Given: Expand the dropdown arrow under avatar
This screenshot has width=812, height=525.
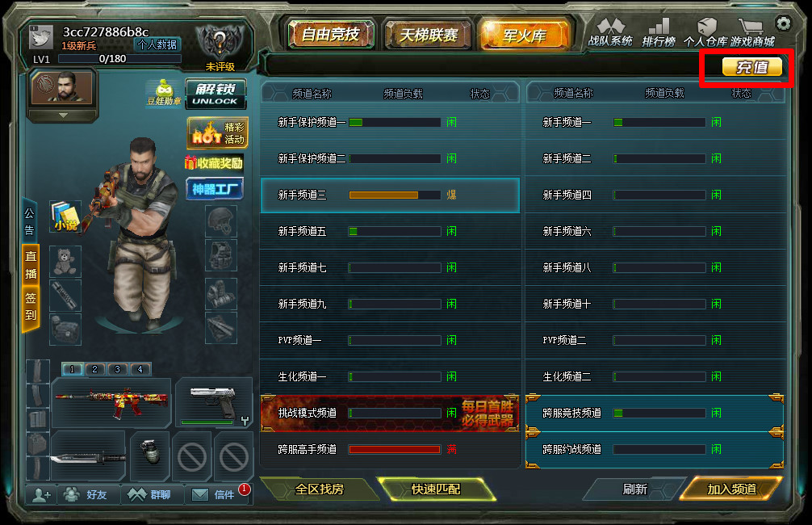Looking at the screenshot, I should pos(63,115).
